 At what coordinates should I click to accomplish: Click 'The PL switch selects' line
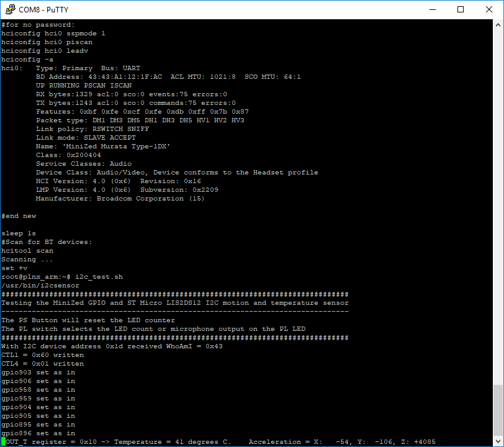point(153,328)
